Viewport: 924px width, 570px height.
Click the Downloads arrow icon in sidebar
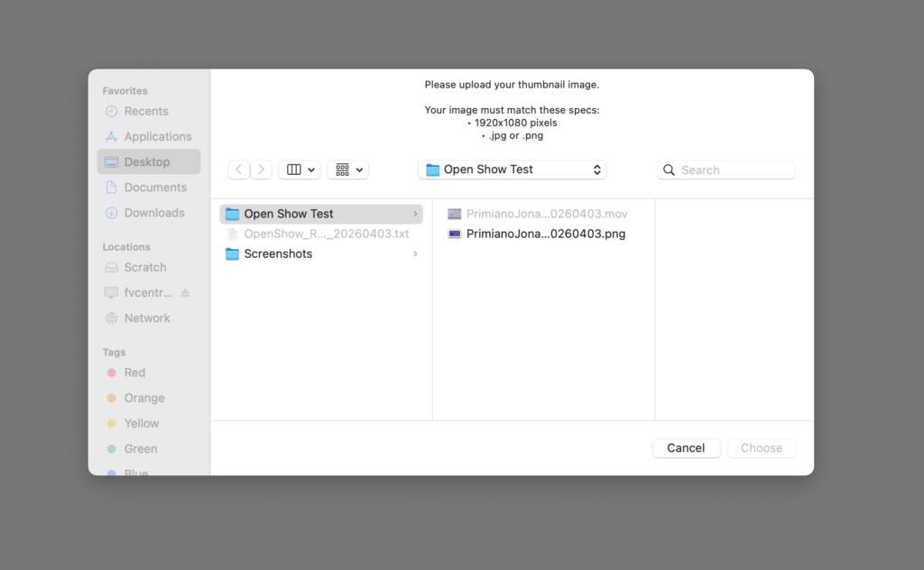click(112, 213)
